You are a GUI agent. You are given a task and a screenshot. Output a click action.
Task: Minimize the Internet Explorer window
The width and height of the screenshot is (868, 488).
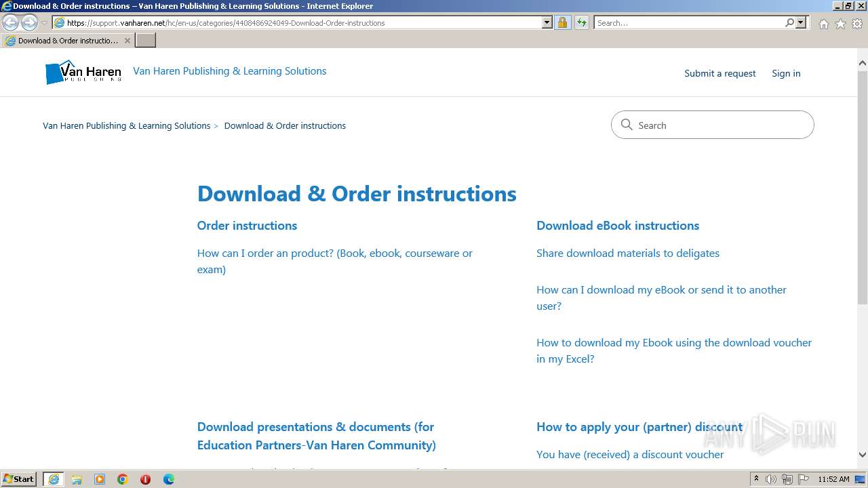coord(837,6)
